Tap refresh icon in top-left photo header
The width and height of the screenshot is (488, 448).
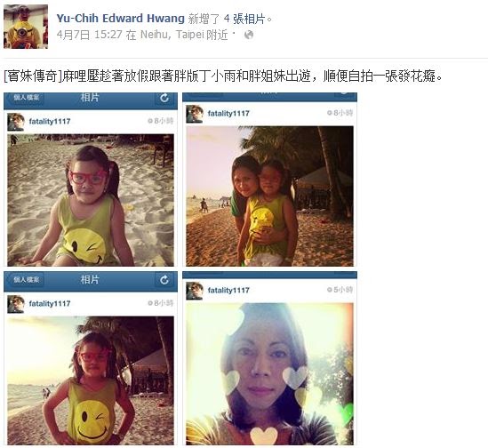[164, 99]
